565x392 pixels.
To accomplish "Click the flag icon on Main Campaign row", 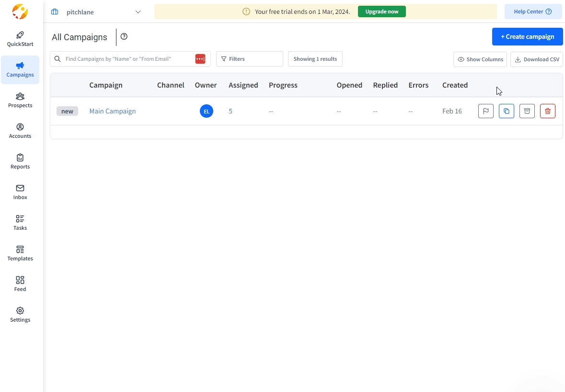I will coord(485,111).
